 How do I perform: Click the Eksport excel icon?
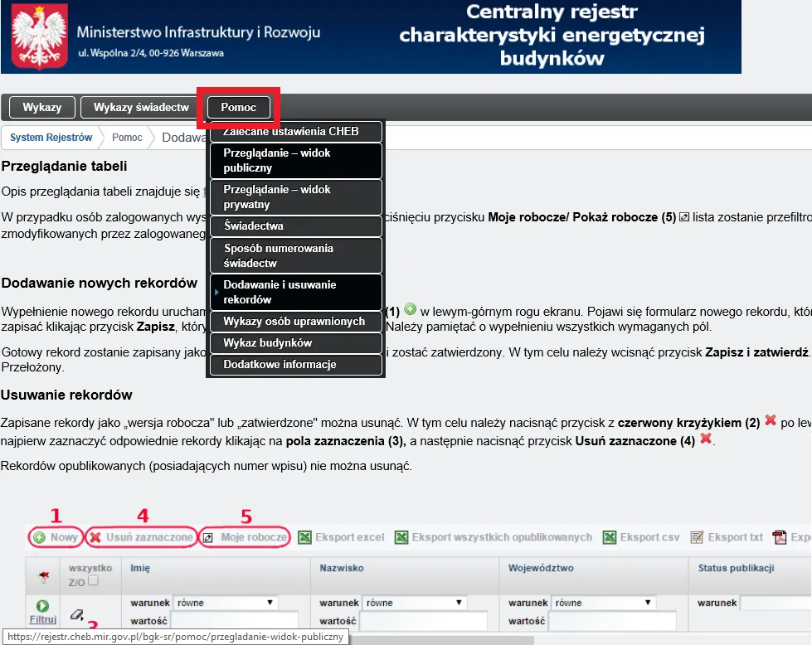tap(304, 537)
